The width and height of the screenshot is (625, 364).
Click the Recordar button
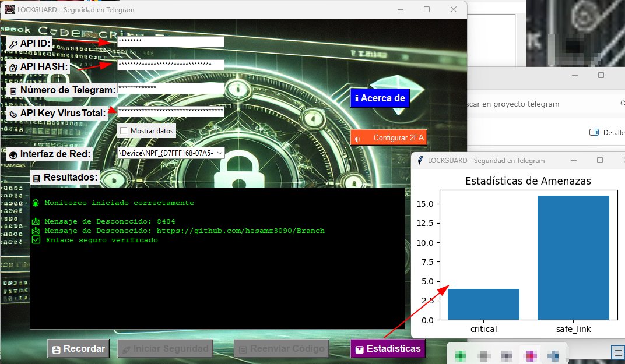coord(78,348)
